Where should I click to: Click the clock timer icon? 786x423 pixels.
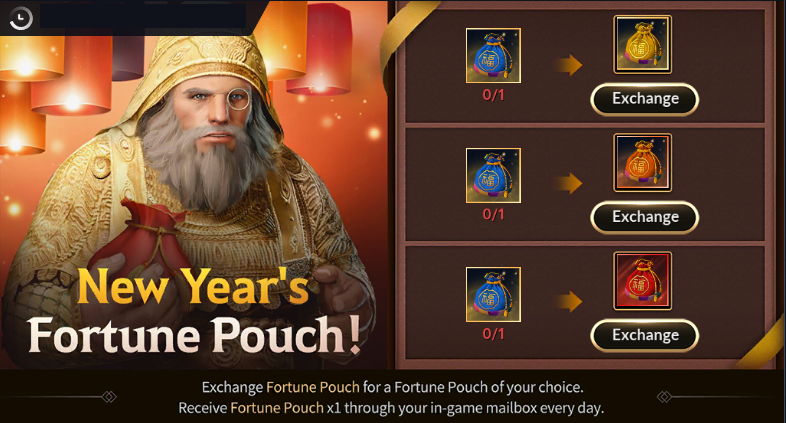click(x=21, y=19)
